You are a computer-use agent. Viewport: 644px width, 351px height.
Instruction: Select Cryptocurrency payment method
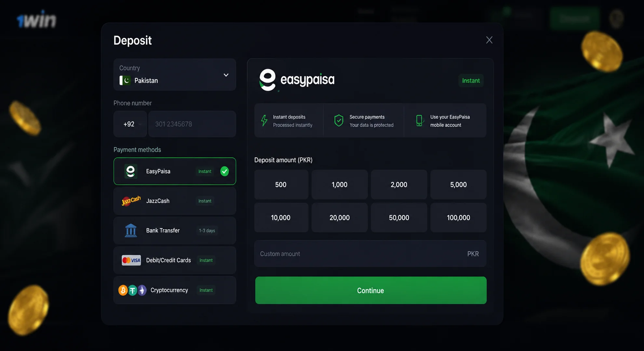point(175,290)
